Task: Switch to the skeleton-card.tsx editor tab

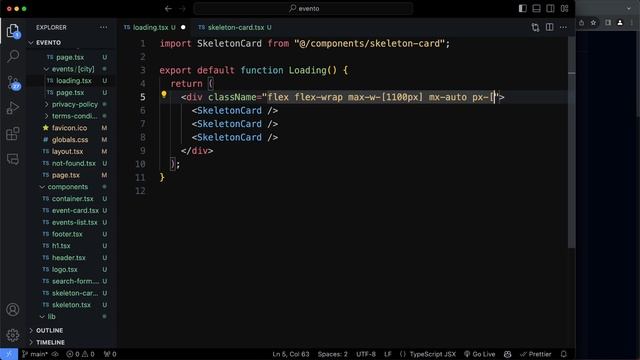Action: (x=236, y=27)
